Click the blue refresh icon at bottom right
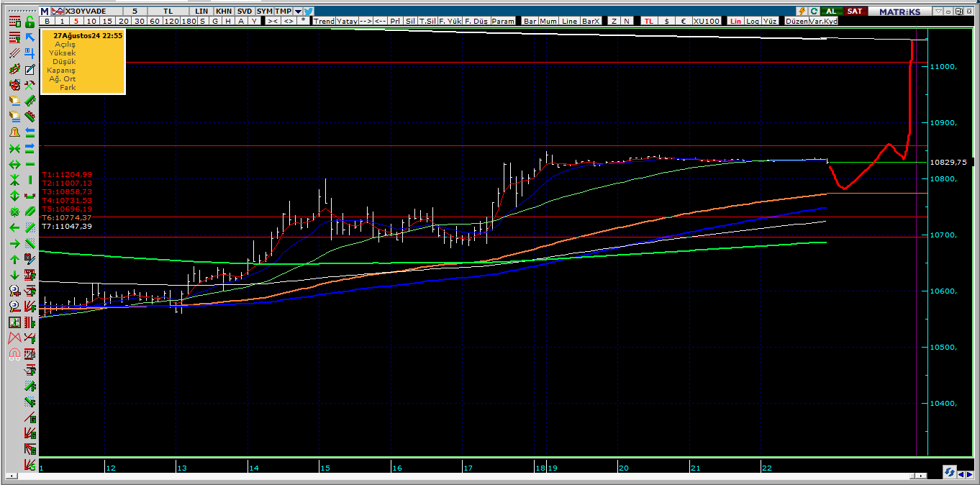This screenshot has width=980, height=485. click(950, 472)
